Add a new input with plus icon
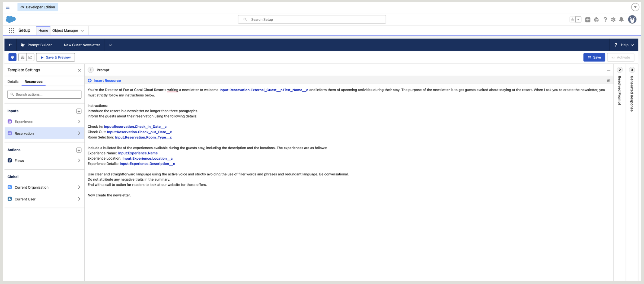This screenshot has width=644, height=284. 79,111
